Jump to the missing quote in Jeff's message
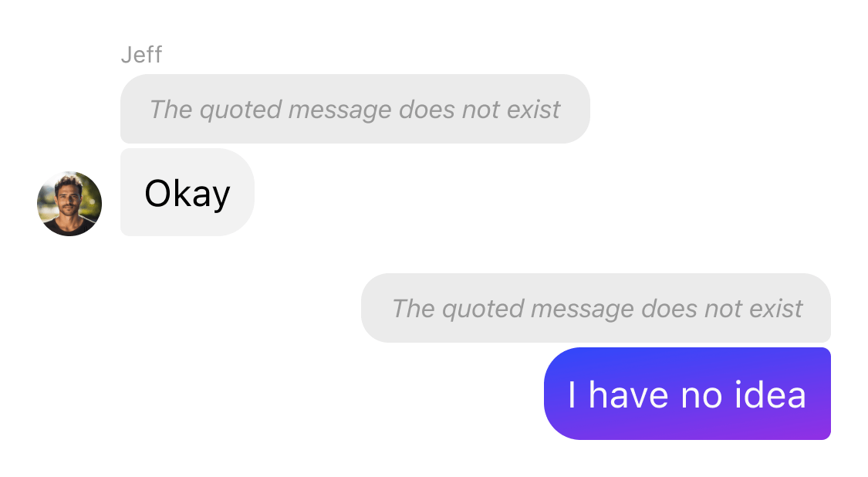Image resolution: width=868 pixels, height=477 pixels. [x=355, y=109]
